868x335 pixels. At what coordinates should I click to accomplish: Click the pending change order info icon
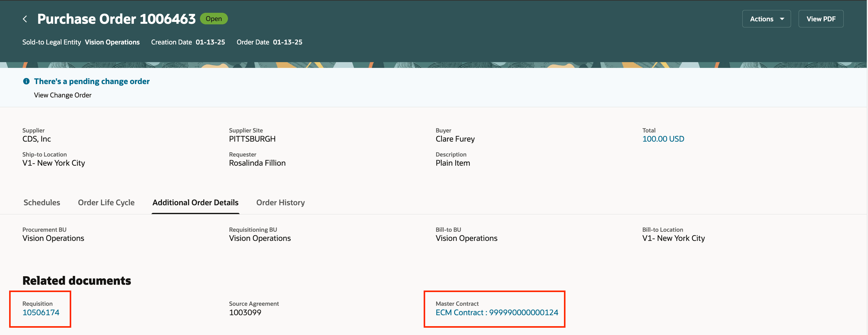[x=26, y=81]
